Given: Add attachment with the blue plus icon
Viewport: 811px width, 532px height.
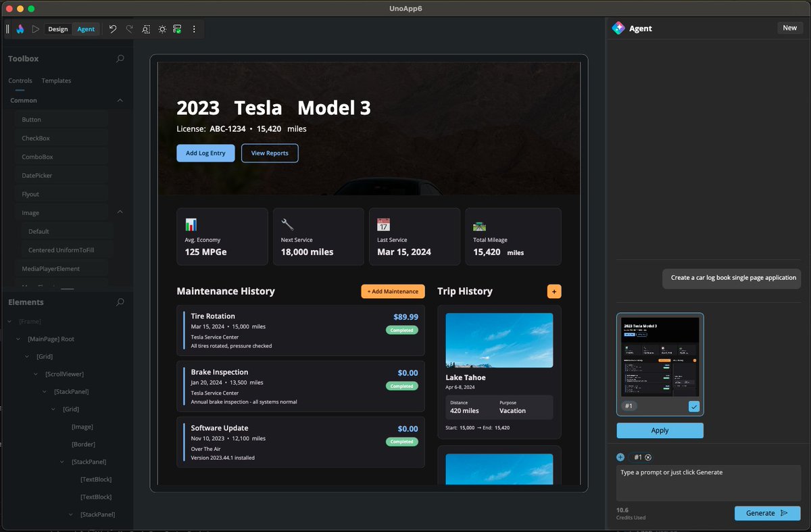Looking at the screenshot, I should pos(620,457).
